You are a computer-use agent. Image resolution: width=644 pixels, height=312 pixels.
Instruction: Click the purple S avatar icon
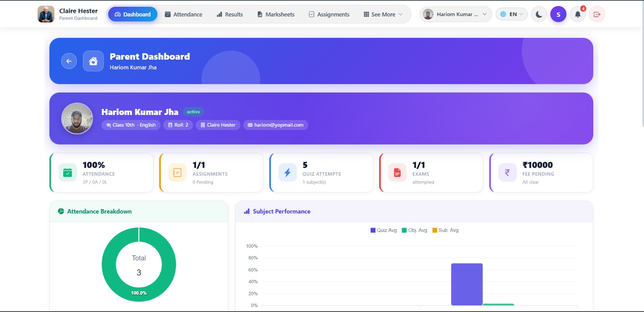point(558,14)
